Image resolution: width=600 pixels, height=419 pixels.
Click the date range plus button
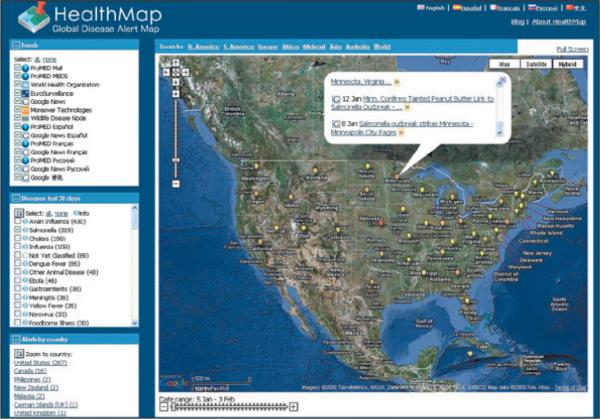pos(293,406)
